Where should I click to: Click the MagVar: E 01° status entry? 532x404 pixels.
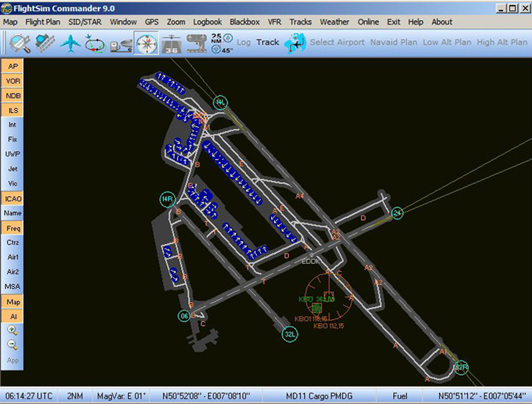click(121, 396)
